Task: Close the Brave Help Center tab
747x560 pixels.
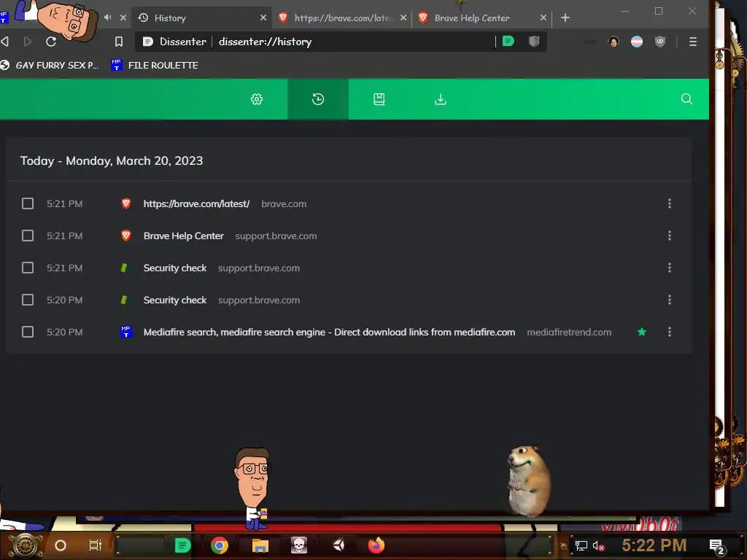Action: pyautogui.click(x=543, y=17)
